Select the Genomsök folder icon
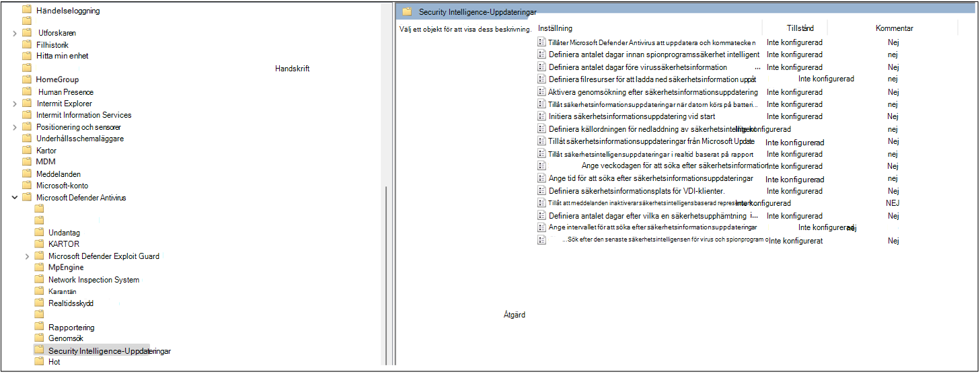The height and width of the screenshot is (374, 980). [x=39, y=338]
